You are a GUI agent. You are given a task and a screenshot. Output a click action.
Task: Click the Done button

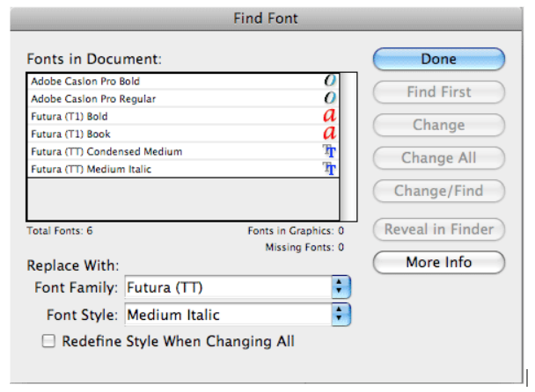tap(439, 59)
